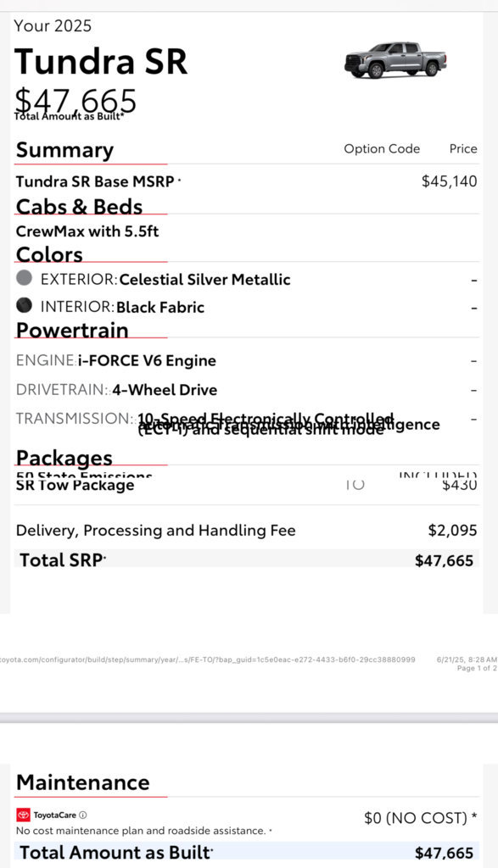Click the Cabs & Beds heading
This screenshot has width=498, height=868.
point(79,207)
